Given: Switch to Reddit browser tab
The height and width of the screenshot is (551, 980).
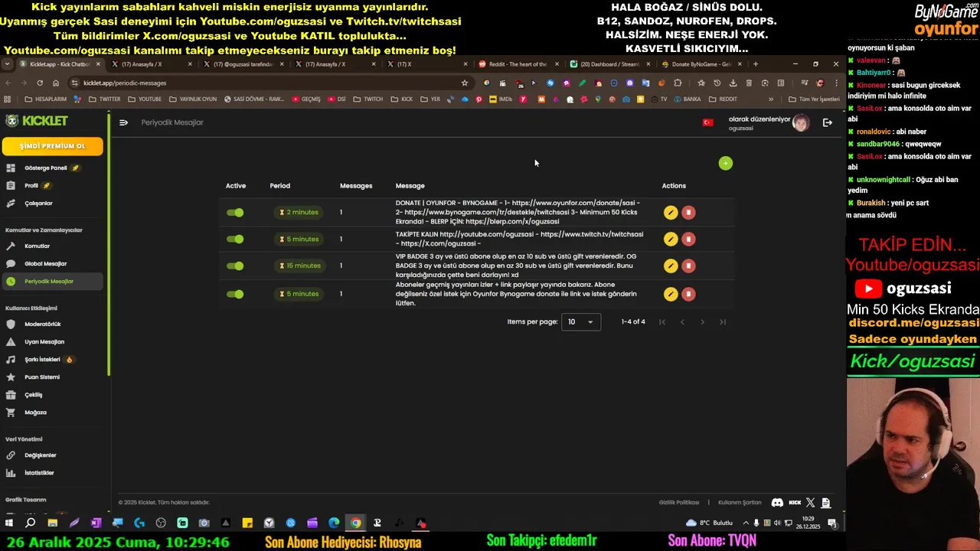Looking at the screenshot, I should (518, 64).
